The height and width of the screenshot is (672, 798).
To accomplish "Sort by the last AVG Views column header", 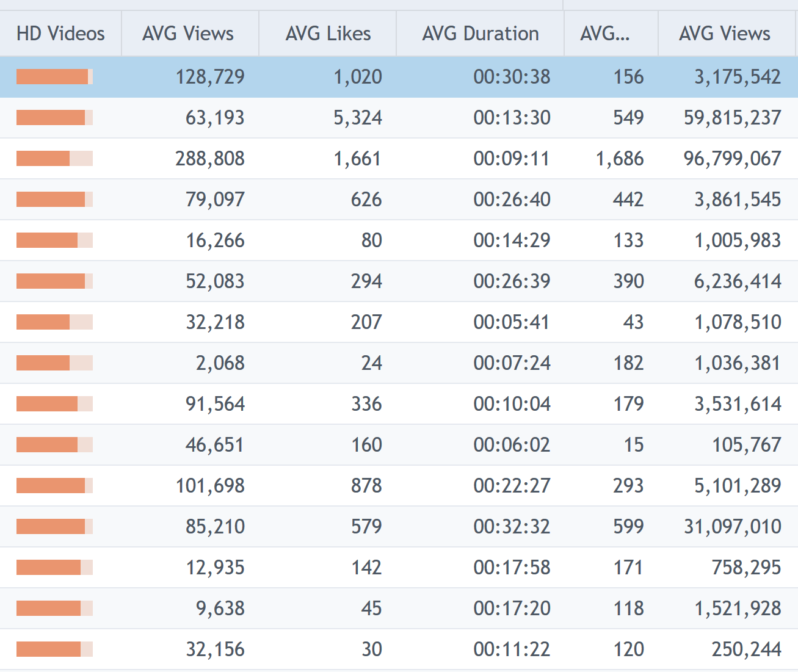I will click(x=728, y=34).
